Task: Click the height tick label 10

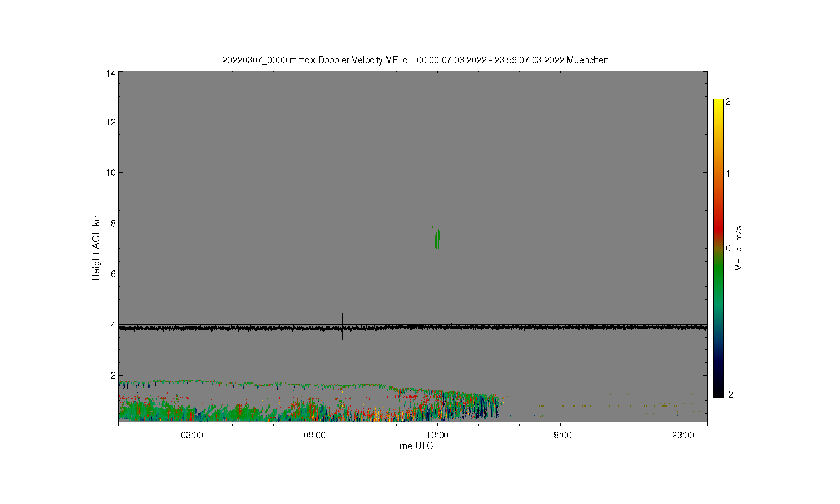Action: click(x=111, y=172)
